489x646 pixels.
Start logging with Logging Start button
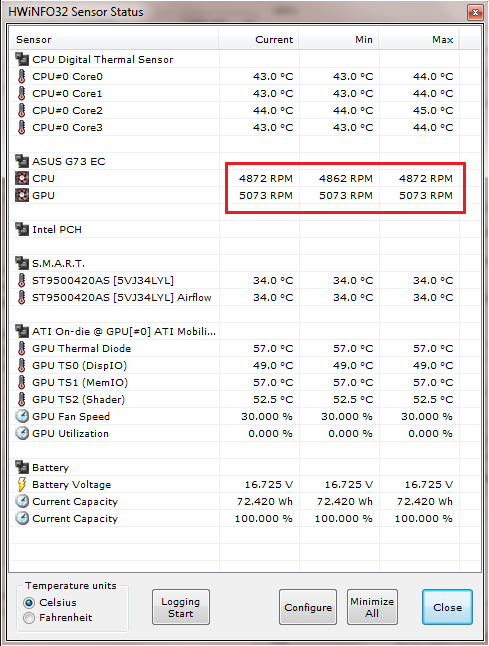(180, 607)
